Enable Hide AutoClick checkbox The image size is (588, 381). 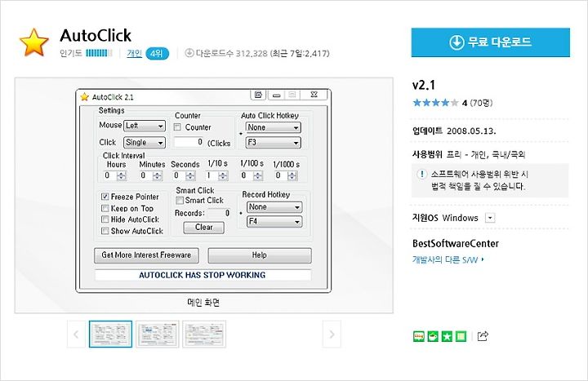[105, 219]
